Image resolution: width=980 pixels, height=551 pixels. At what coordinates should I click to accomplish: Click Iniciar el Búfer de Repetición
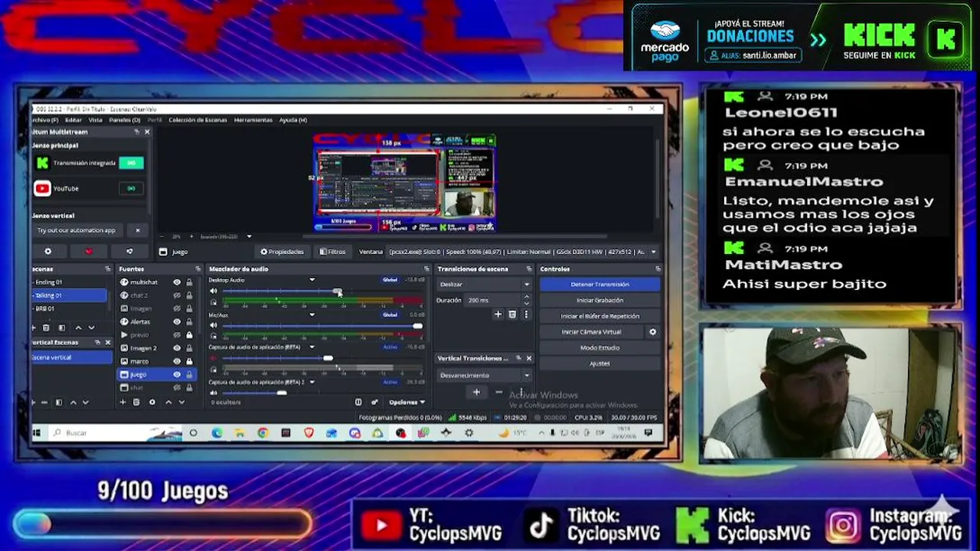click(x=599, y=316)
